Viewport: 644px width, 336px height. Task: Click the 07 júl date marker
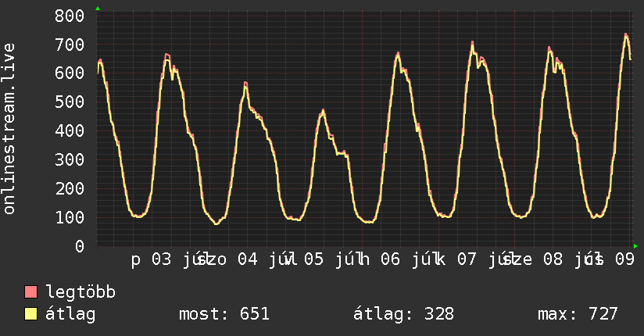coord(484,259)
